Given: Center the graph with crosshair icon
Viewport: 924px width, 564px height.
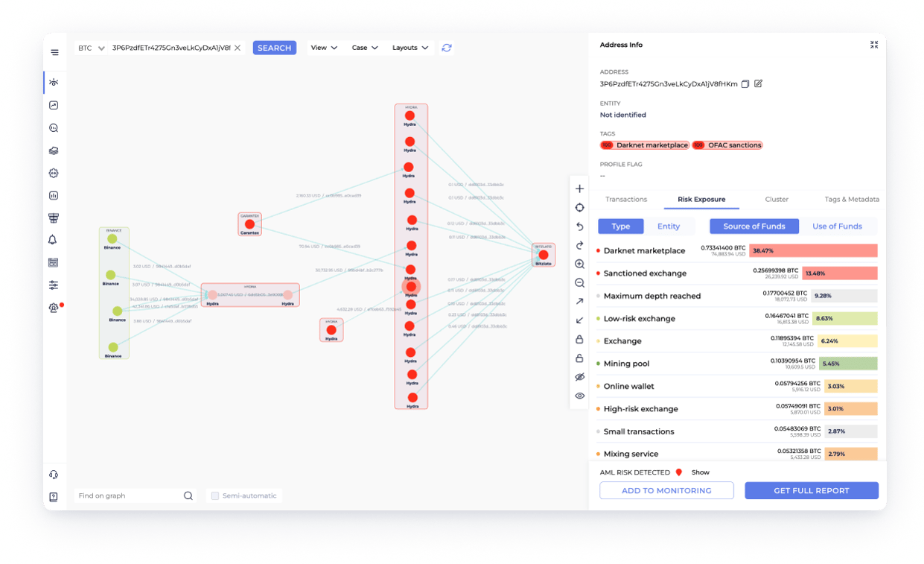Looking at the screenshot, I should point(580,208).
